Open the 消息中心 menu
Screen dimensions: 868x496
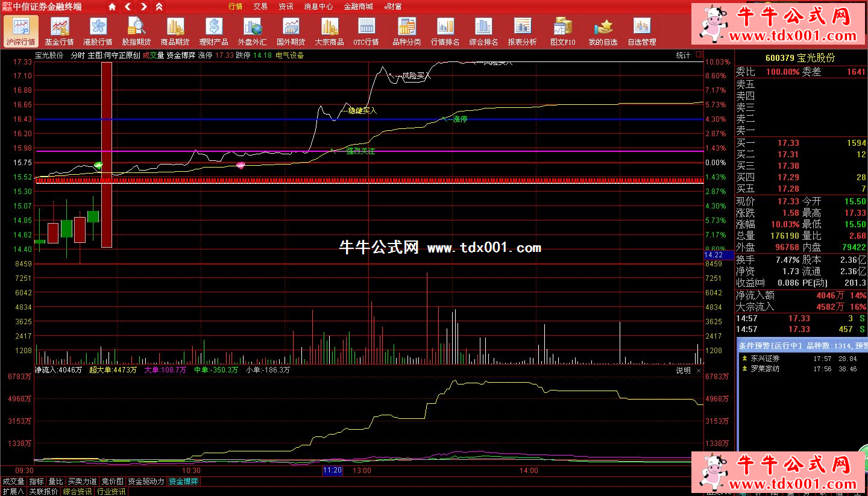pos(318,7)
